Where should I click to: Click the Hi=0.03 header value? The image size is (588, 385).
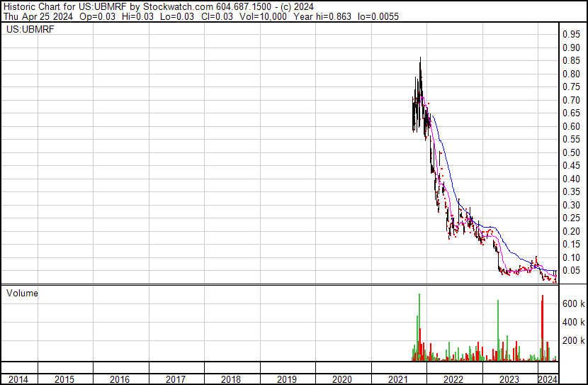click(x=137, y=16)
